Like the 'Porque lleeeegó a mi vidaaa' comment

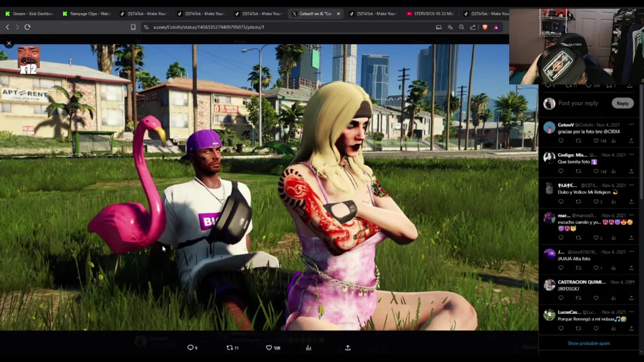tap(596, 328)
